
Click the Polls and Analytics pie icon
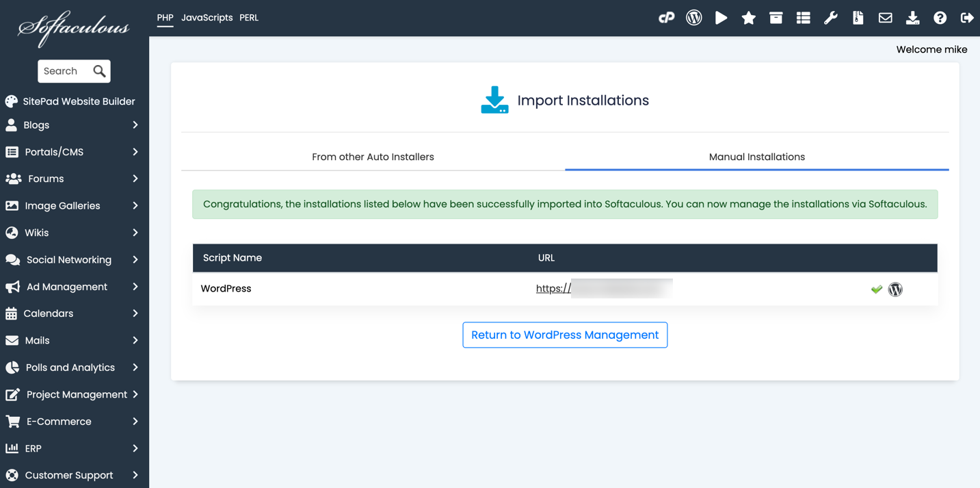[12, 368]
